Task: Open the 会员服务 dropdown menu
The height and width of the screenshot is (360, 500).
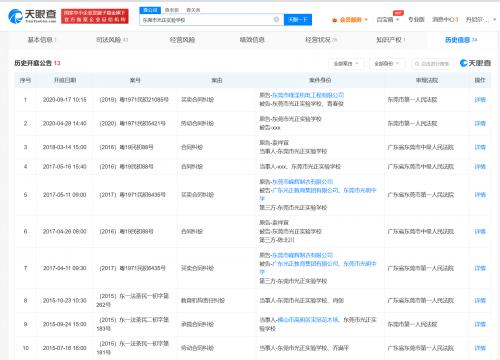Action: (350, 20)
